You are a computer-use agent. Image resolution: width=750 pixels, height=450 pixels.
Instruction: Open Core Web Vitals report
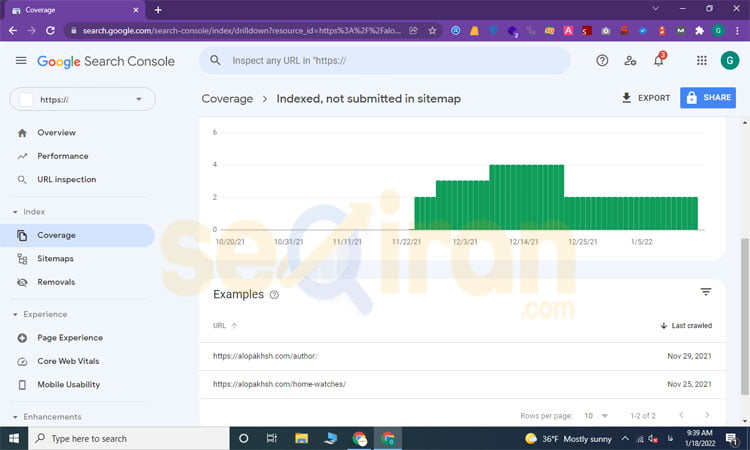click(68, 362)
